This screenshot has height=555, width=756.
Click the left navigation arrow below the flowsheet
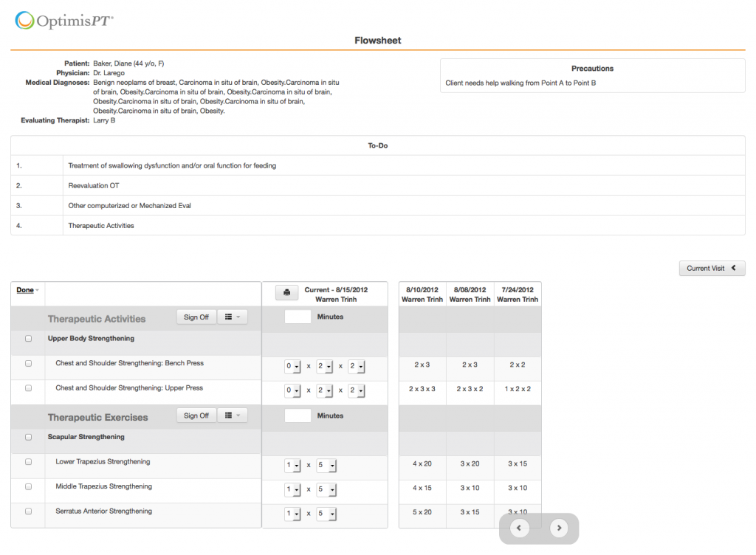tap(519, 528)
